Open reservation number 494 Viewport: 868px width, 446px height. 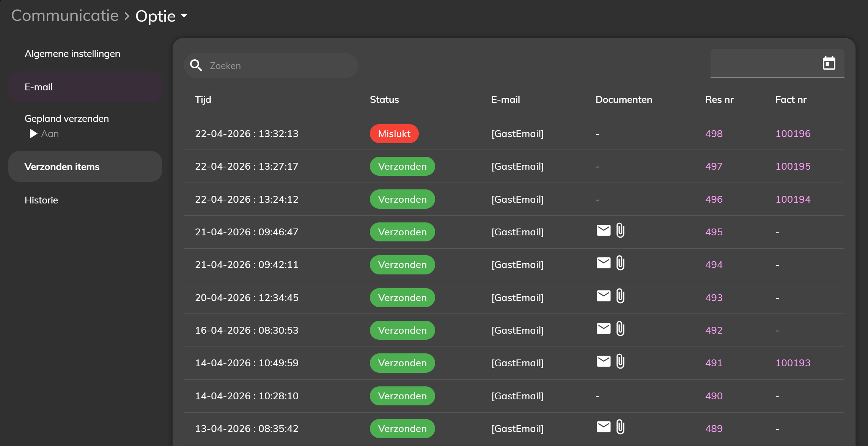714,265
